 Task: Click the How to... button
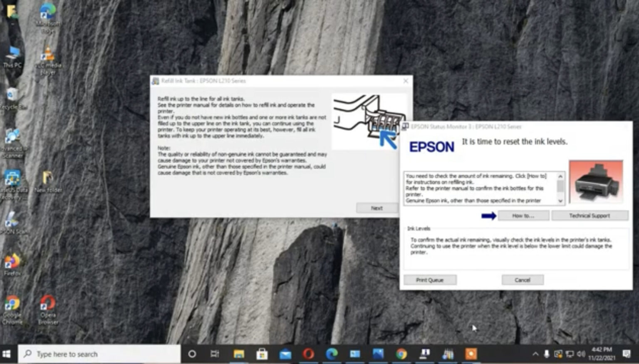(523, 215)
